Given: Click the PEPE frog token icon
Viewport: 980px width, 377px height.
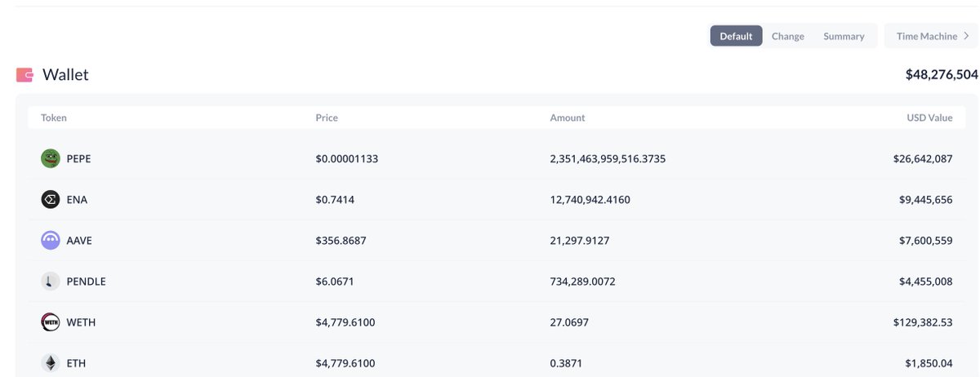Looking at the screenshot, I should pos(51,158).
